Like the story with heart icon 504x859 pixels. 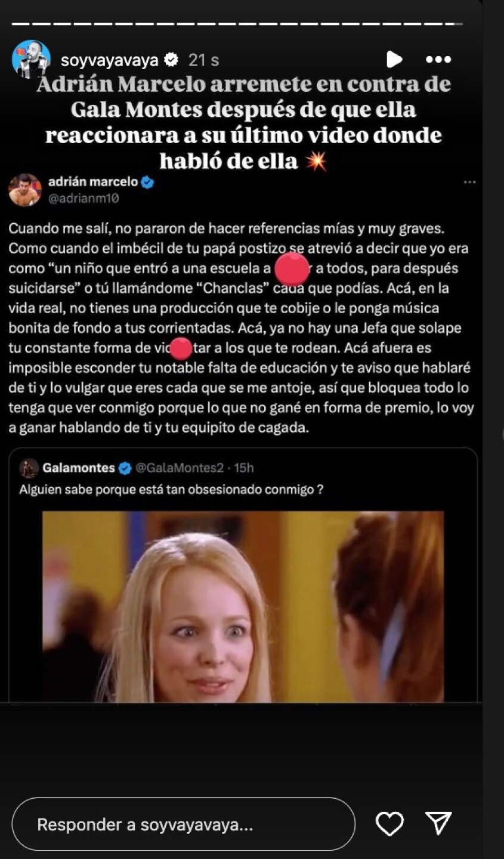(x=389, y=824)
